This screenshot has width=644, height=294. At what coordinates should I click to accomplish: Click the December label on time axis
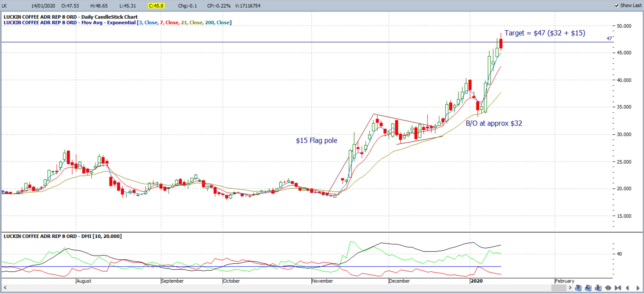tap(400, 281)
